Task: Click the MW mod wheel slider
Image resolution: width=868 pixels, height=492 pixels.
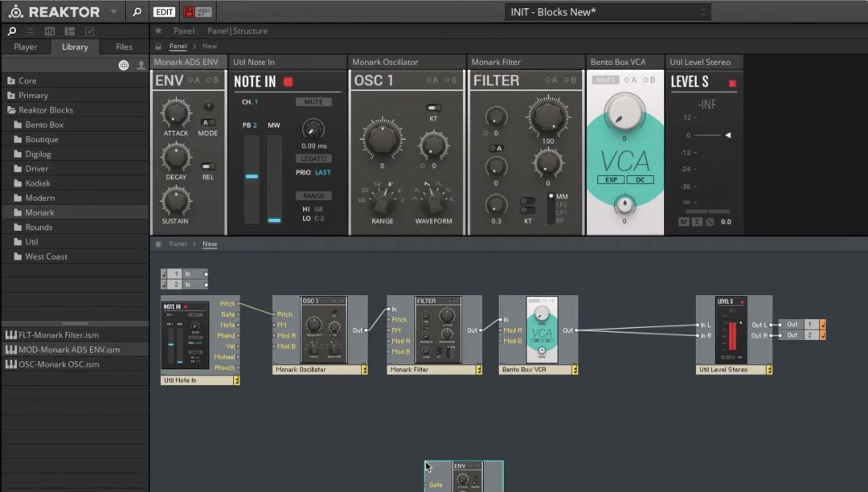Action: tap(275, 178)
